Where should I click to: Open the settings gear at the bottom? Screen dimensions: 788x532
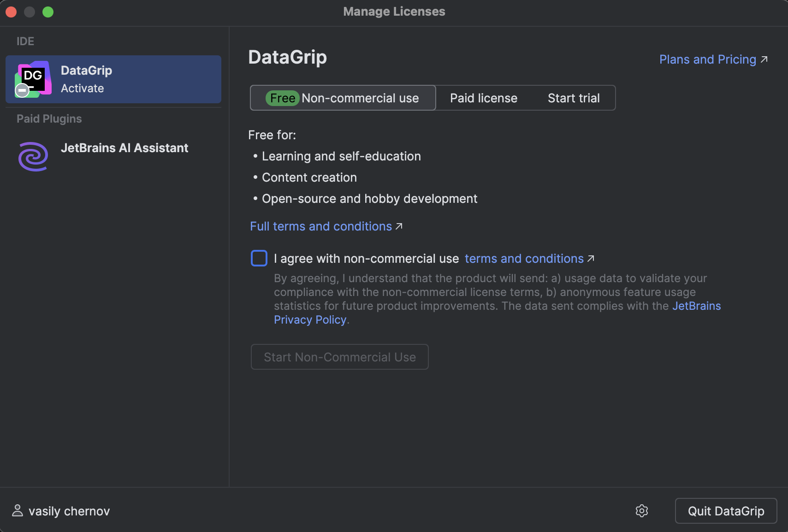pos(641,511)
